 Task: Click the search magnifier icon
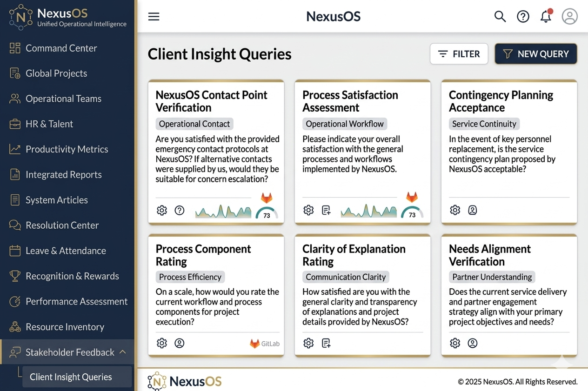pos(500,17)
